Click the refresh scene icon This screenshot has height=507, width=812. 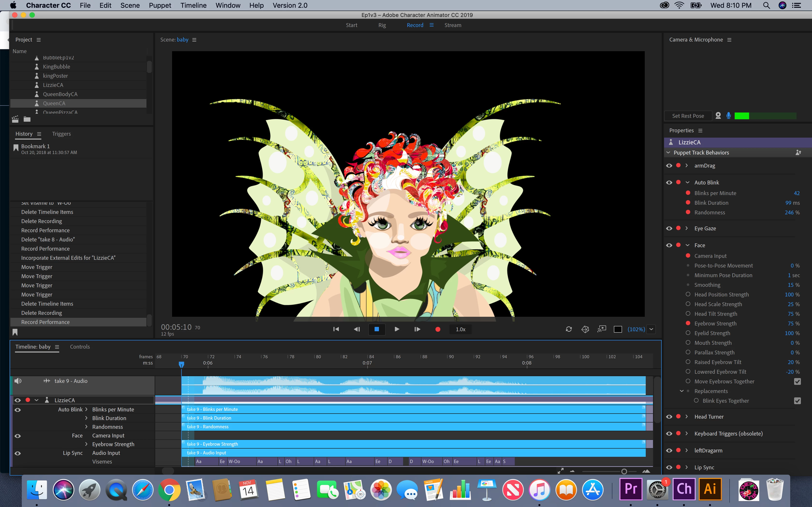569,329
